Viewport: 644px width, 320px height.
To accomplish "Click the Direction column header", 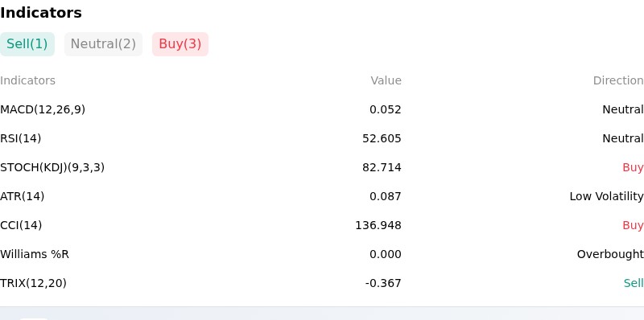I will pyautogui.click(x=618, y=80).
